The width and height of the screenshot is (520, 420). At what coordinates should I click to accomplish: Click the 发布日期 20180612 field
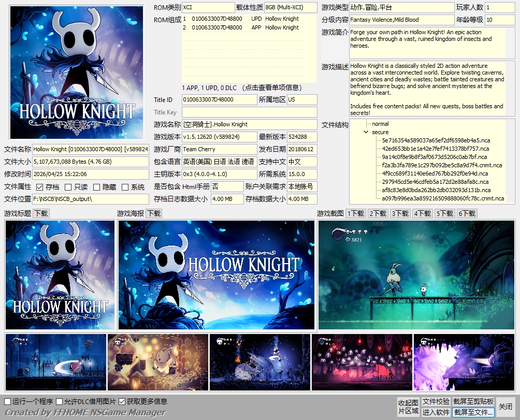point(302,149)
